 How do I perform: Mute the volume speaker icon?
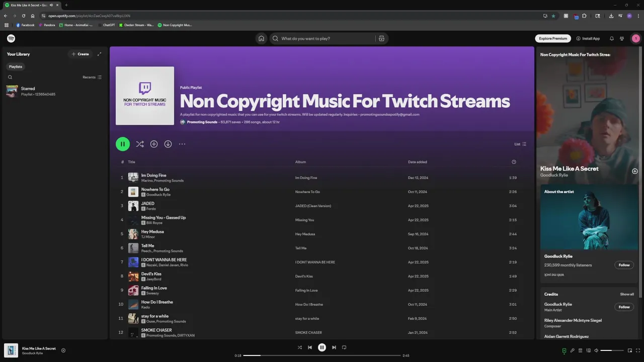596,350
